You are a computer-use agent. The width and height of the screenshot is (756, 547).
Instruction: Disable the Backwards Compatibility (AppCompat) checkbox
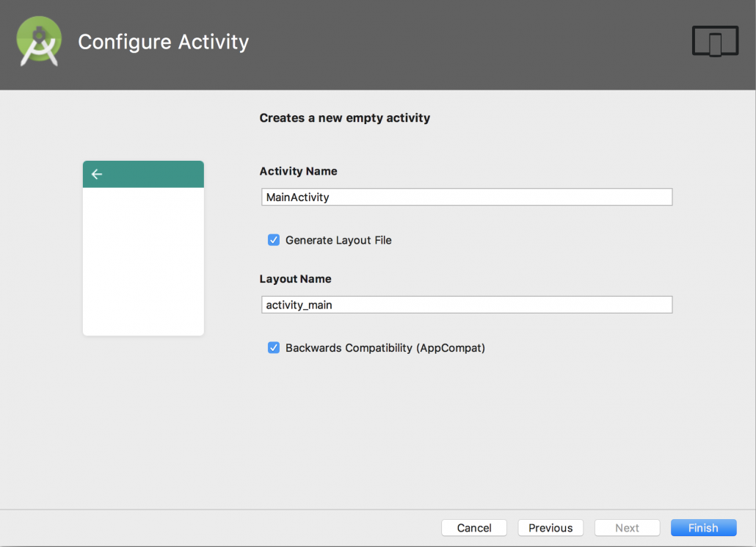274,348
